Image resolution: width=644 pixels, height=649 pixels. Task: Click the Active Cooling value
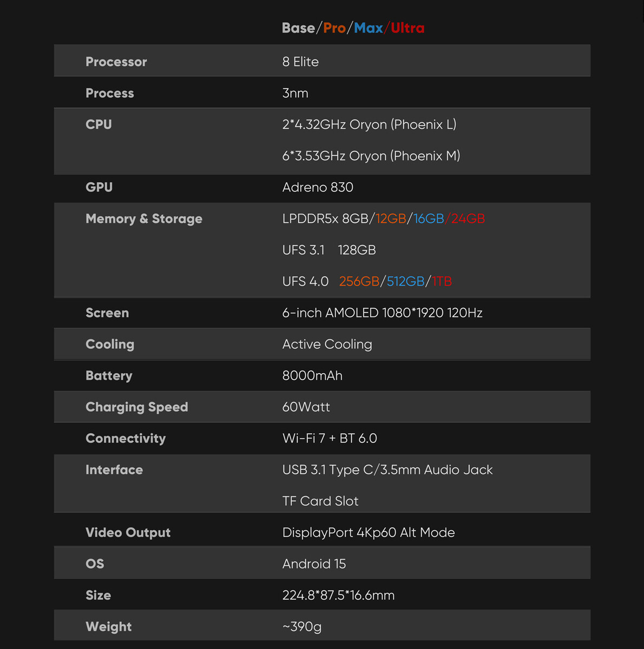(x=327, y=344)
